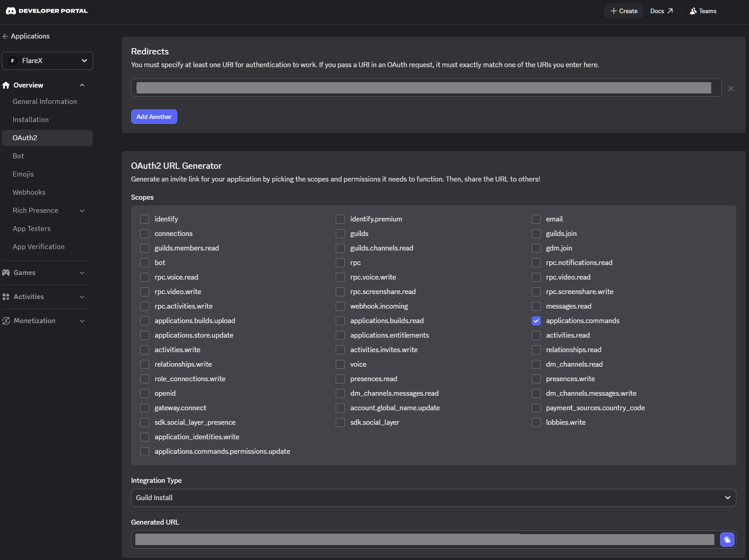This screenshot has height=560, width=749.
Task: Check the lobbies.write scope
Action: tap(536, 422)
